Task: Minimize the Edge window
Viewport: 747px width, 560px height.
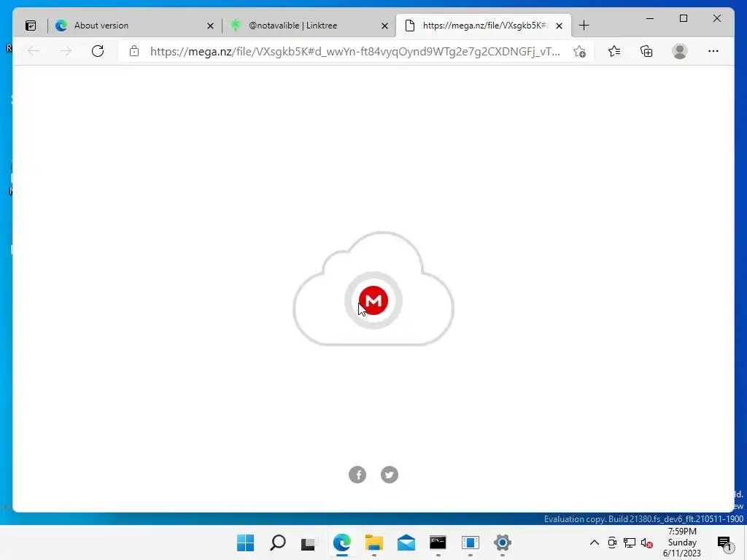Action: pyautogui.click(x=650, y=18)
